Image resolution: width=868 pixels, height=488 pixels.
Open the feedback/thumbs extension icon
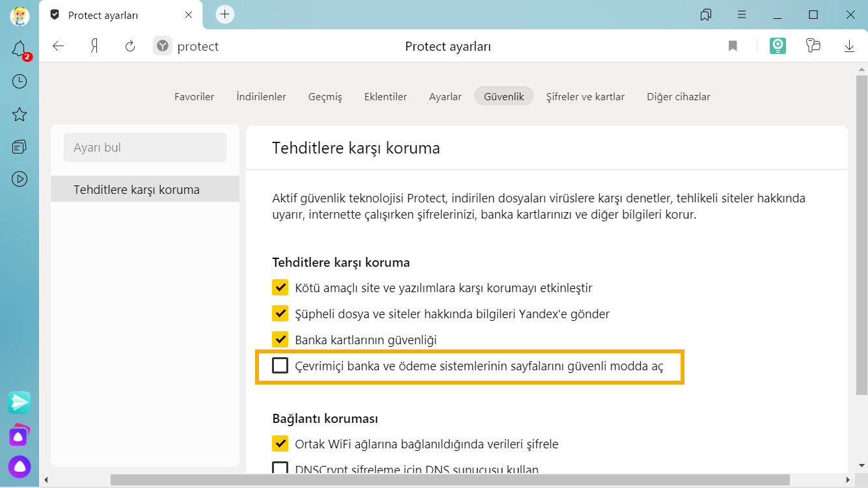click(x=813, y=46)
